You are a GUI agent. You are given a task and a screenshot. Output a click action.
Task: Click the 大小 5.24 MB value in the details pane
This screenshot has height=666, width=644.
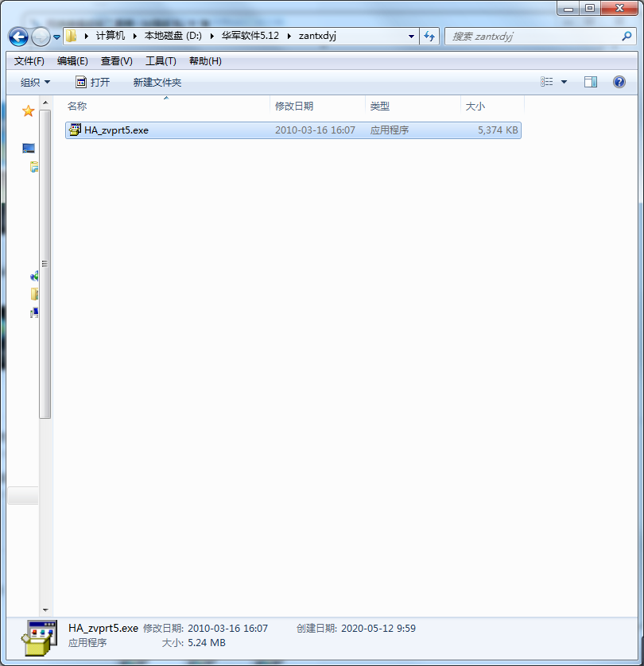point(207,643)
